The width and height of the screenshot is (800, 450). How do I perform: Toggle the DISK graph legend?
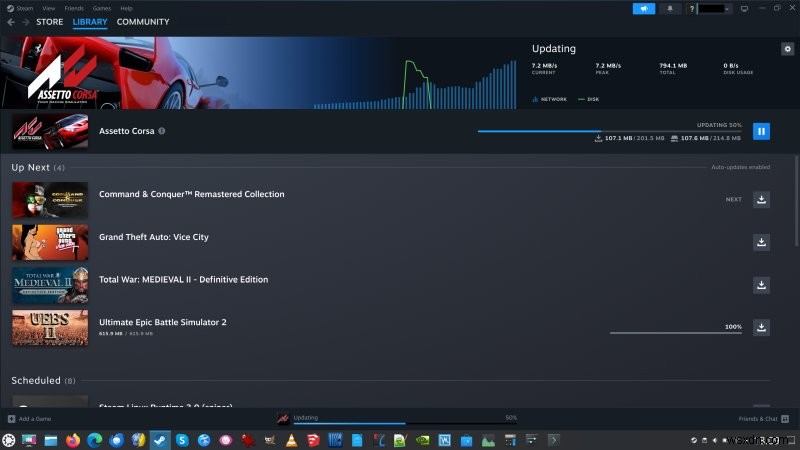pos(588,99)
